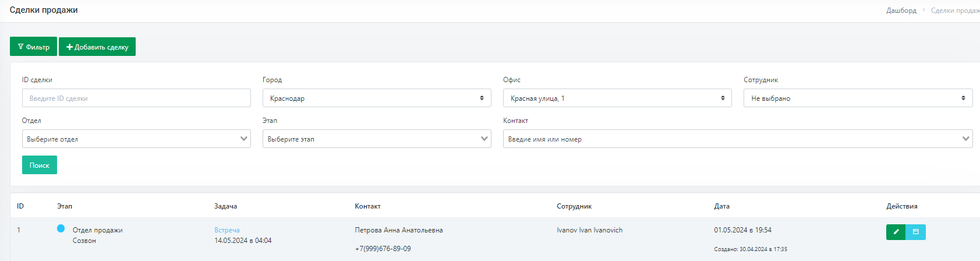Click the green edit pencil icon
This screenshot has height=261, width=980.
(896, 232)
